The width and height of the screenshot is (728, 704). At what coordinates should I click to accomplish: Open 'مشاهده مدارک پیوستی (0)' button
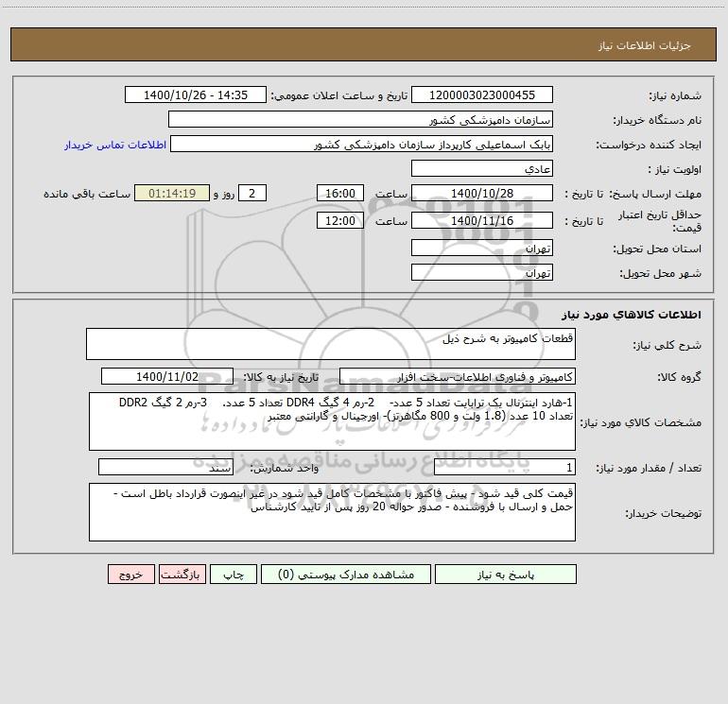[x=346, y=575]
